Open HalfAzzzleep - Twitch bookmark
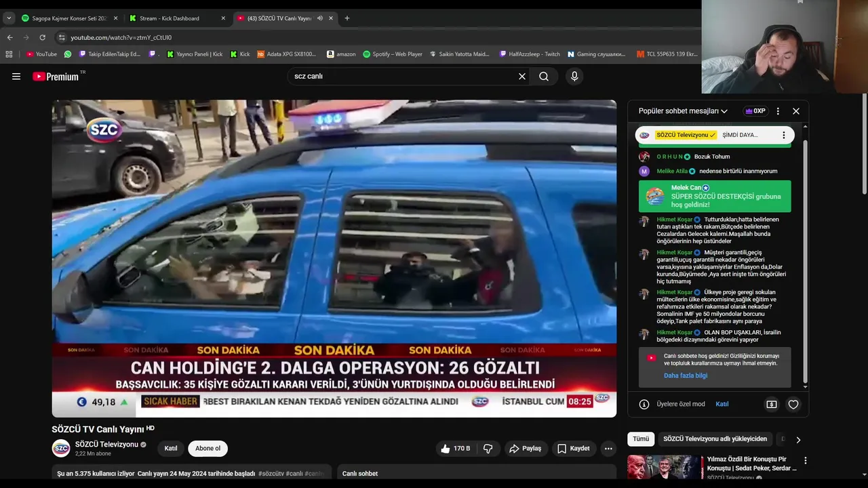 click(530, 54)
